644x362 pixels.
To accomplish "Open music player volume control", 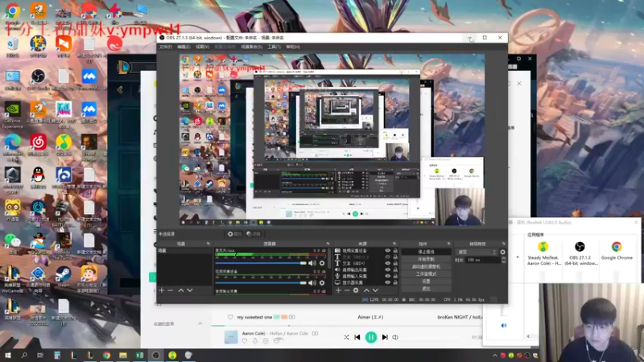I will coord(395,337).
